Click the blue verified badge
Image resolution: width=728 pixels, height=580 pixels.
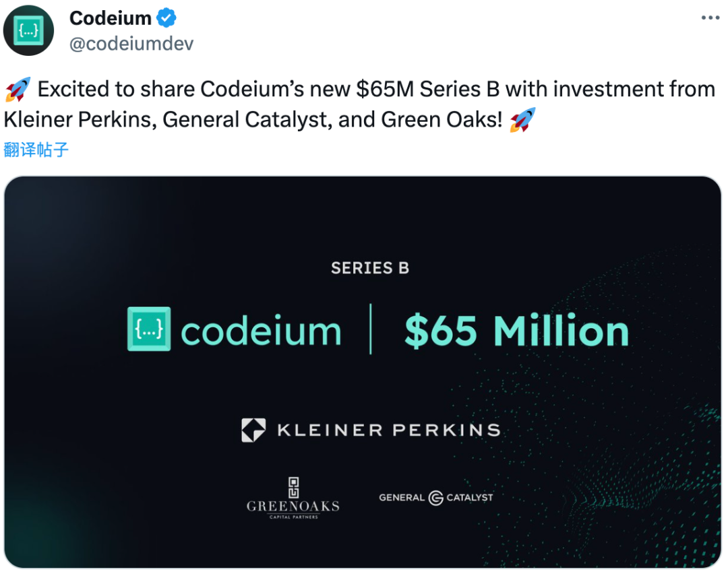(x=166, y=18)
